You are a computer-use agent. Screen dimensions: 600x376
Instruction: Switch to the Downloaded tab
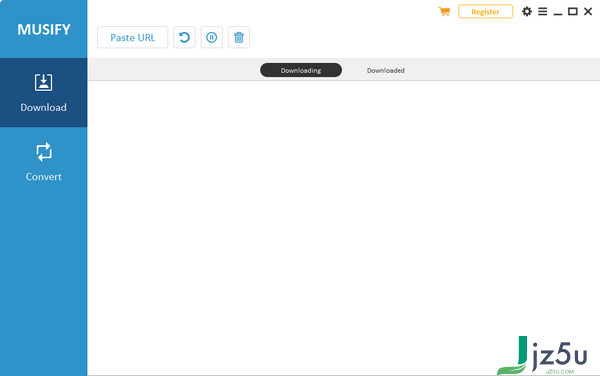pos(386,70)
